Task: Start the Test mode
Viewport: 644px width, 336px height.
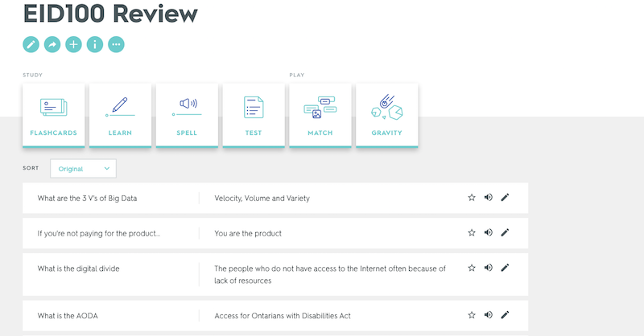Action: tap(254, 115)
